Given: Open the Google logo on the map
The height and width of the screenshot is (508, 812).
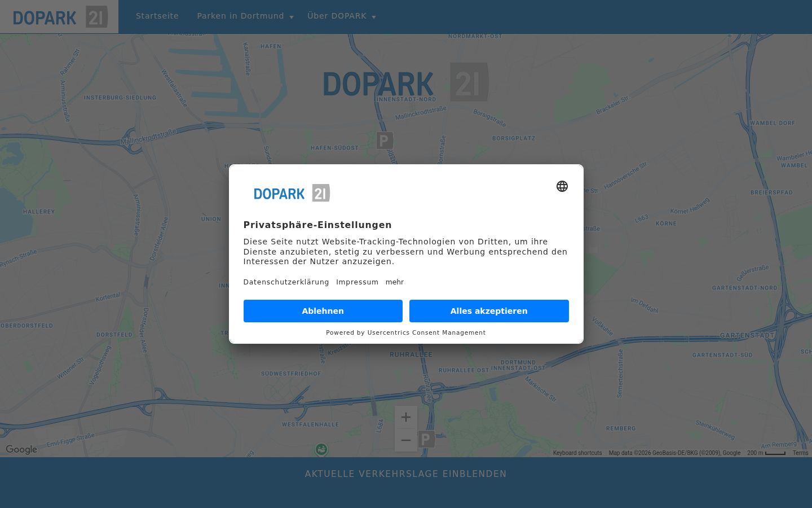Looking at the screenshot, I should click(x=21, y=449).
